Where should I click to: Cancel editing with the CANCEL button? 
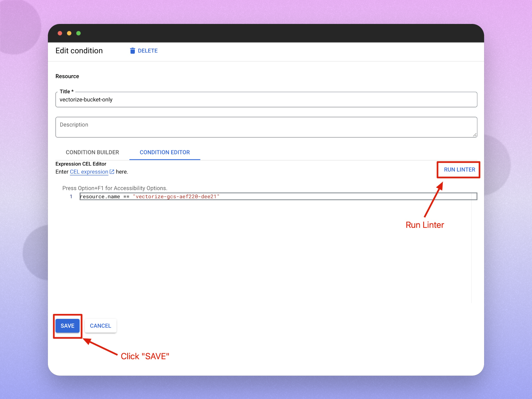101,326
